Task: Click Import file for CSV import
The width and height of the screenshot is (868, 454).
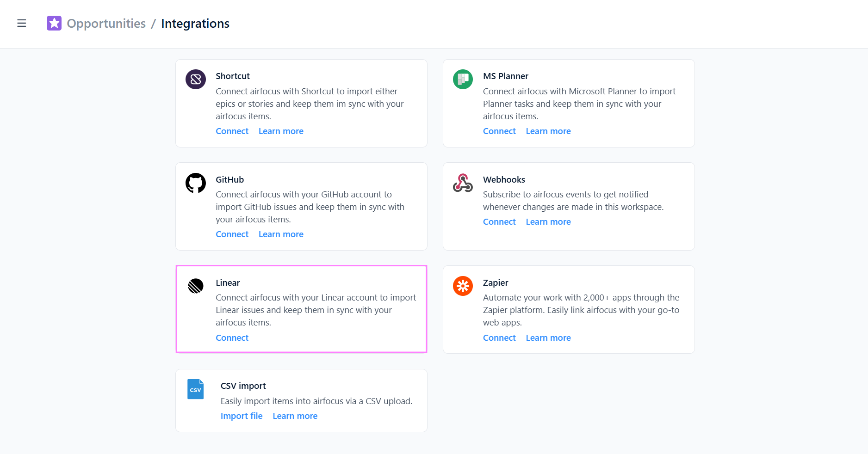Action: click(242, 416)
